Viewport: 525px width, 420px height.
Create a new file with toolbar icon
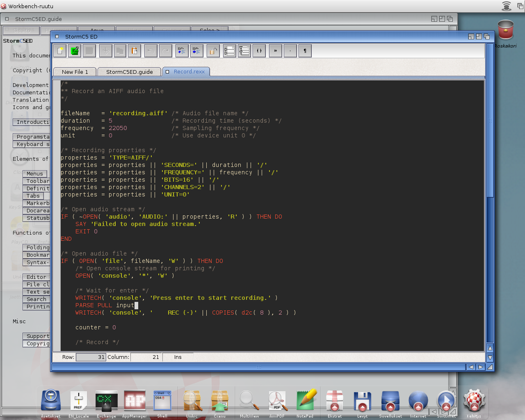point(60,51)
